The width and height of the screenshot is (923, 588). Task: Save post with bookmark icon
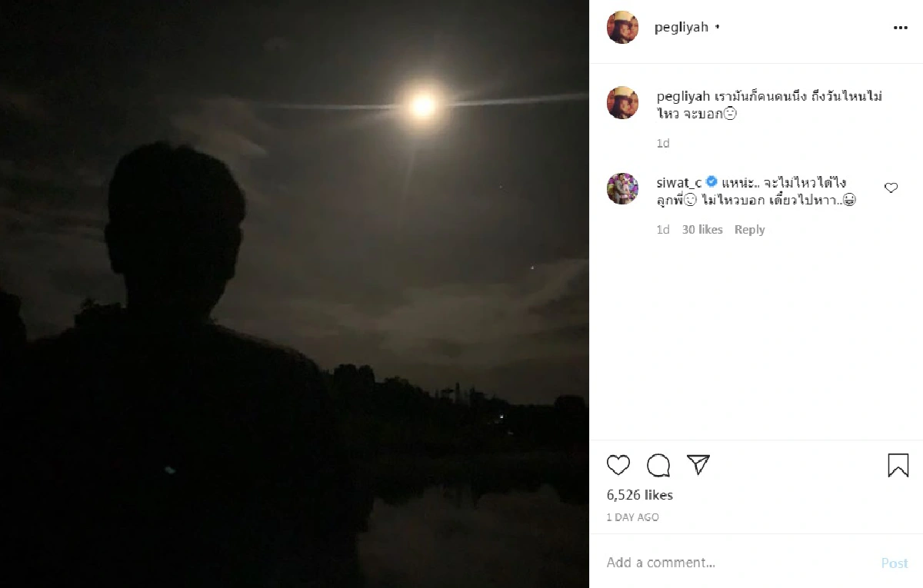(898, 465)
